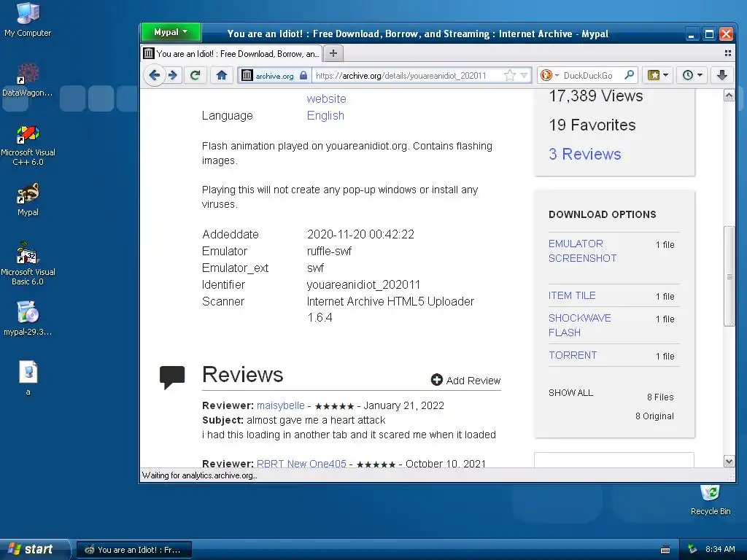Click the 8:34 AM taskbar clock
Image resolution: width=747 pixels, height=560 pixels.
(720, 549)
